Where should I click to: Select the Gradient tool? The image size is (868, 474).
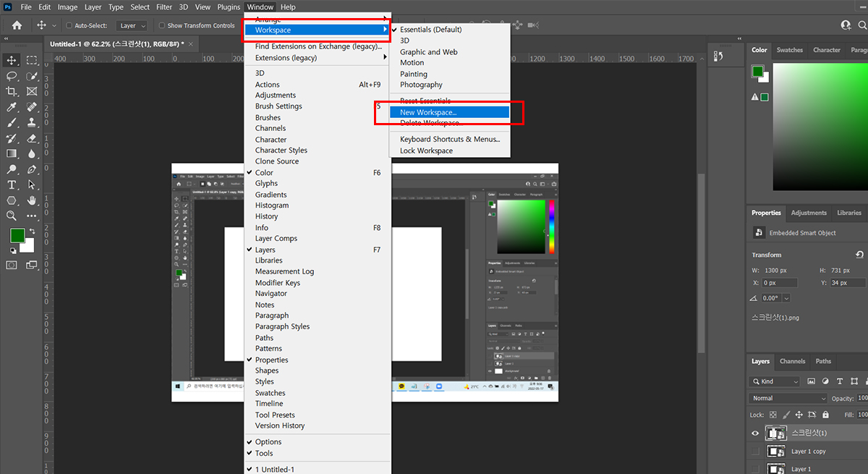[12, 153]
